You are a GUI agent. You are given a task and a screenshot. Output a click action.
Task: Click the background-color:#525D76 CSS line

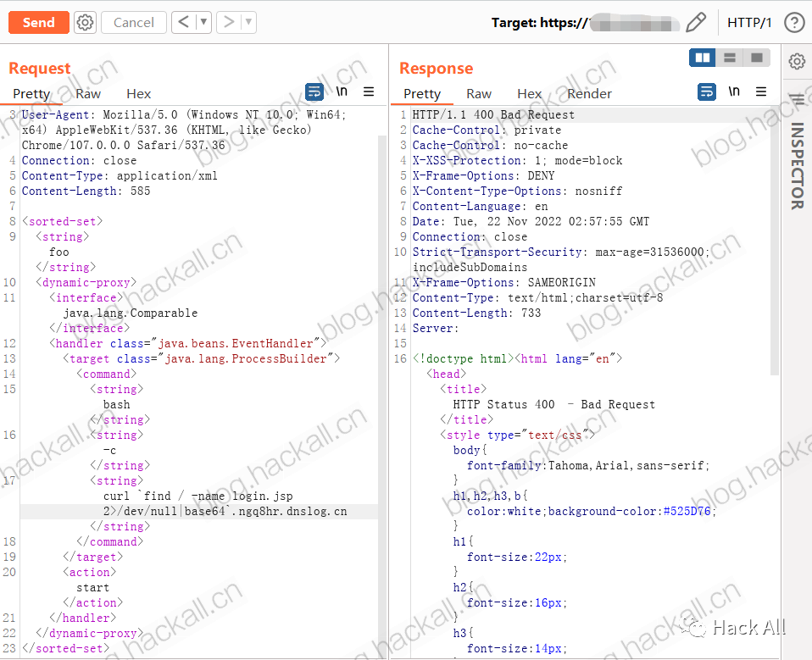[592, 512]
